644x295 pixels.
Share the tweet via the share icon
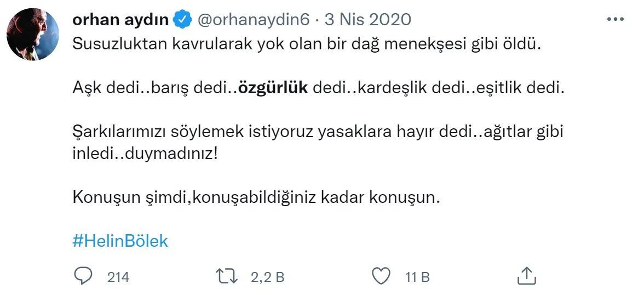(x=525, y=276)
